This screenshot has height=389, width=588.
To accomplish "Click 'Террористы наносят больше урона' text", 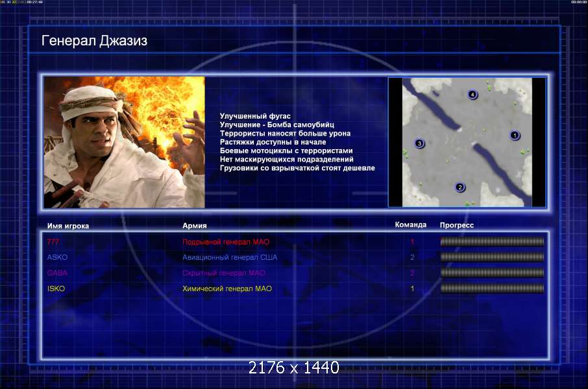I will [285, 134].
